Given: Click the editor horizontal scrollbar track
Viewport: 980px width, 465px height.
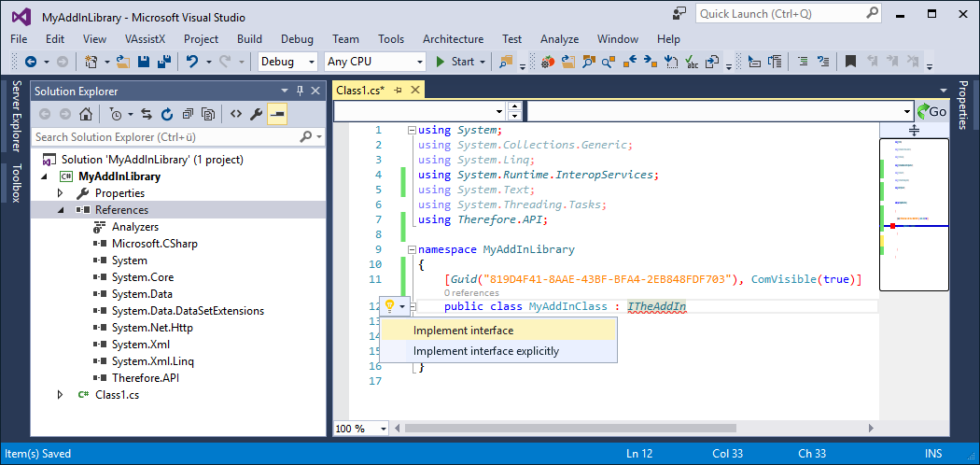Looking at the screenshot, I should [632, 429].
